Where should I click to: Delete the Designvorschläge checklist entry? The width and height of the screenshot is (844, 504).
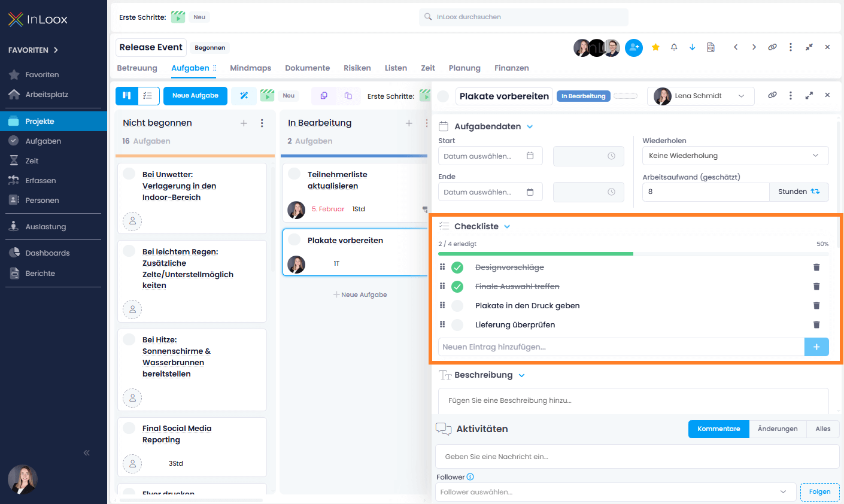click(x=816, y=268)
